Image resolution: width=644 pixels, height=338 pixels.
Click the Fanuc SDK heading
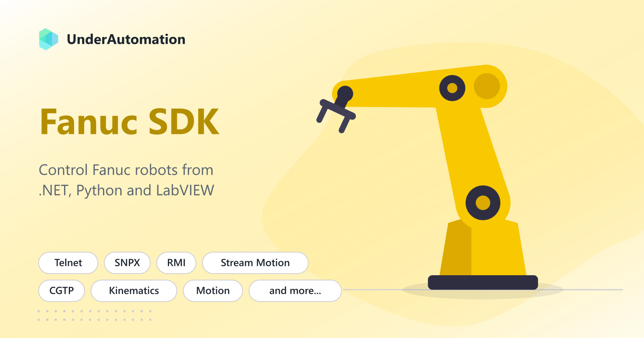(x=130, y=122)
